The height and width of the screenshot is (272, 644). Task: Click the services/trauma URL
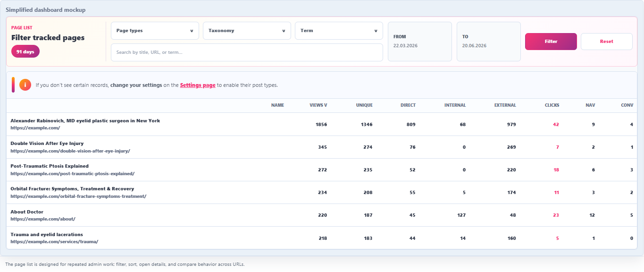click(54, 242)
